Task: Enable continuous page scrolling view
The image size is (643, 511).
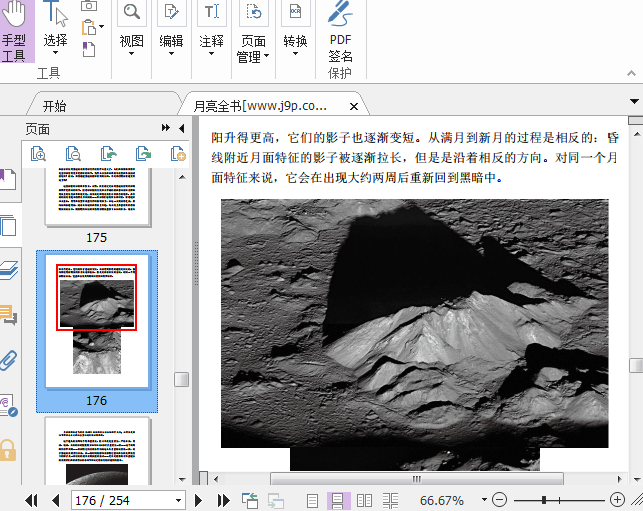Action: [x=338, y=500]
